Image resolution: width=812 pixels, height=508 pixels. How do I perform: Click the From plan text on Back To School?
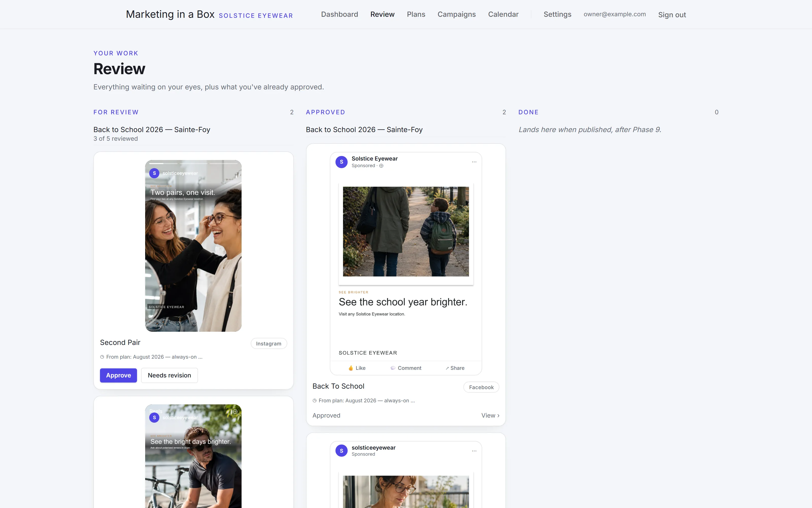pyautogui.click(x=366, y=401)
